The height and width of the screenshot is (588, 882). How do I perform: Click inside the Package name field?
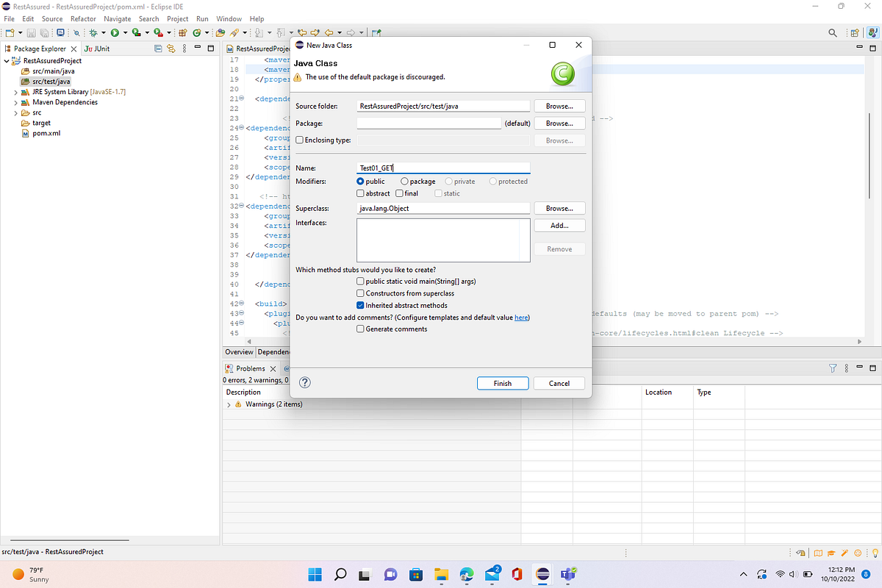tap(429, 123)
